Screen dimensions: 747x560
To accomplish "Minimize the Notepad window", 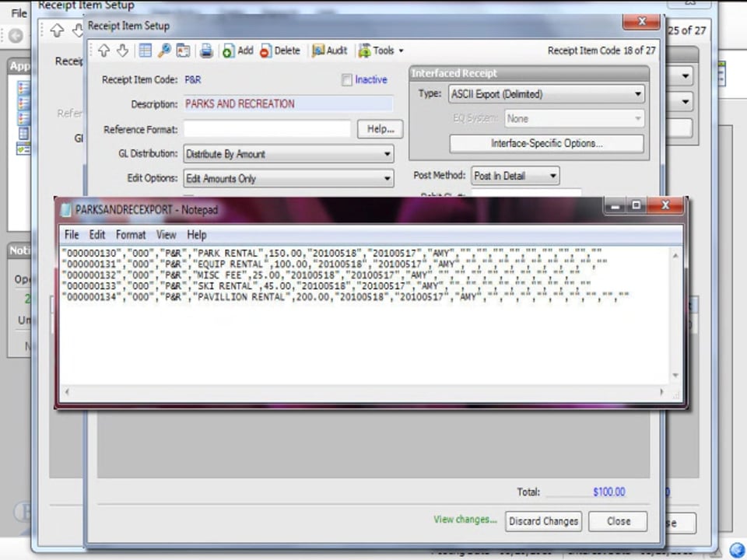I will click(x=615, y=205).
